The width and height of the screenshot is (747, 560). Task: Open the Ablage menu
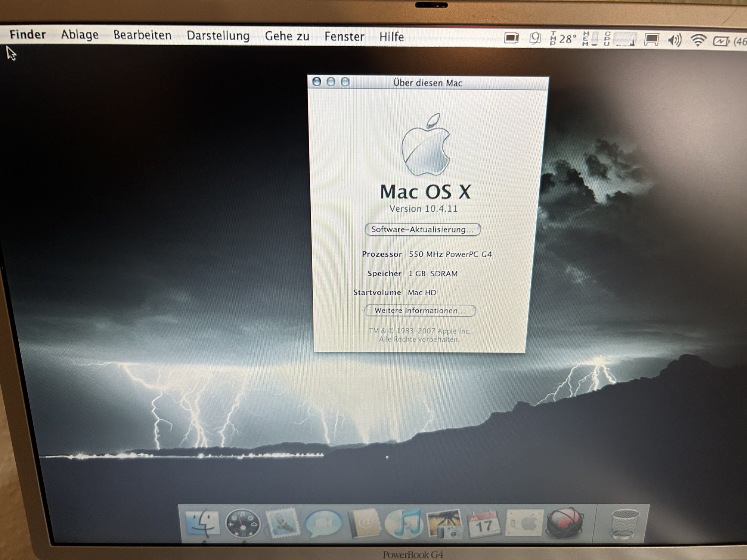click(x=80, y=35)
